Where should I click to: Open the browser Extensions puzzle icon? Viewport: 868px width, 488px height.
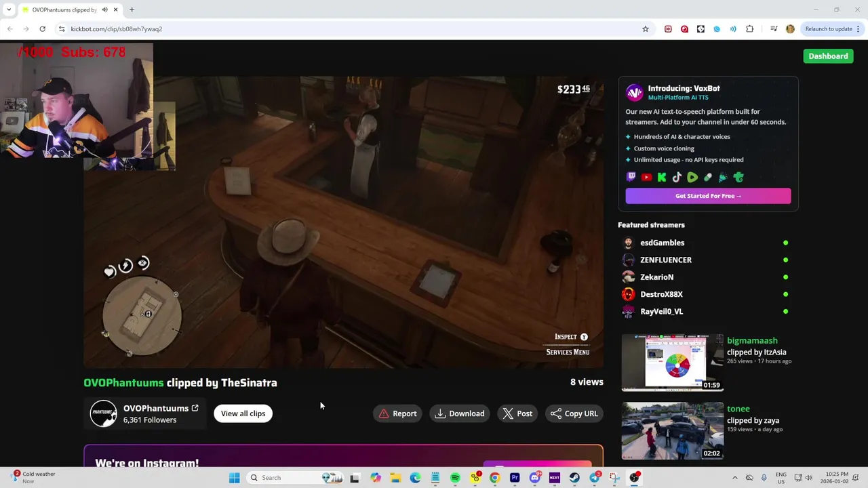(749, 29)
